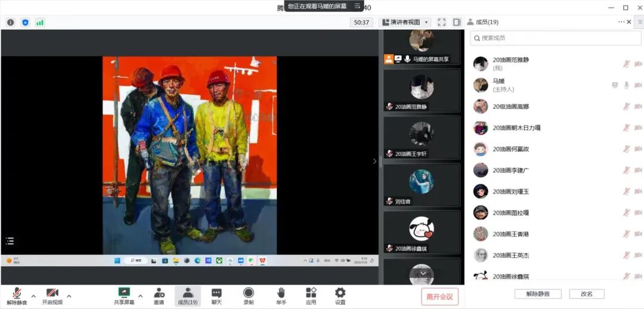Unmute microphone with 解除静音
644x309 pixels.
point(17,296)
